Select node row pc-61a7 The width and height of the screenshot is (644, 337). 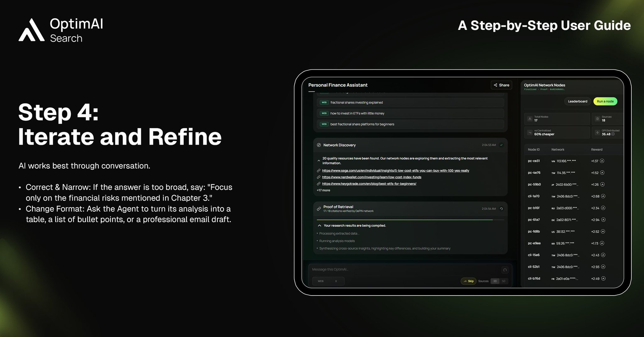574,220
